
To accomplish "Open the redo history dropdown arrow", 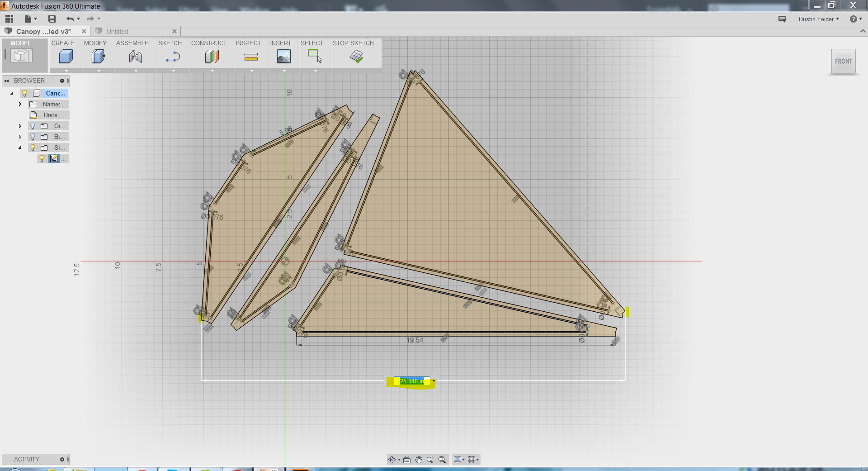I will (x=99, y=19).
